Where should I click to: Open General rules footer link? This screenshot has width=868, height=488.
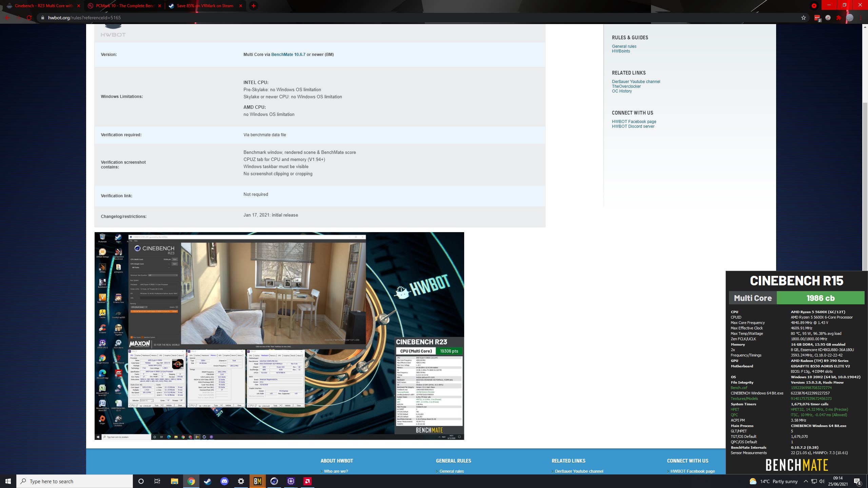(452, 471)
